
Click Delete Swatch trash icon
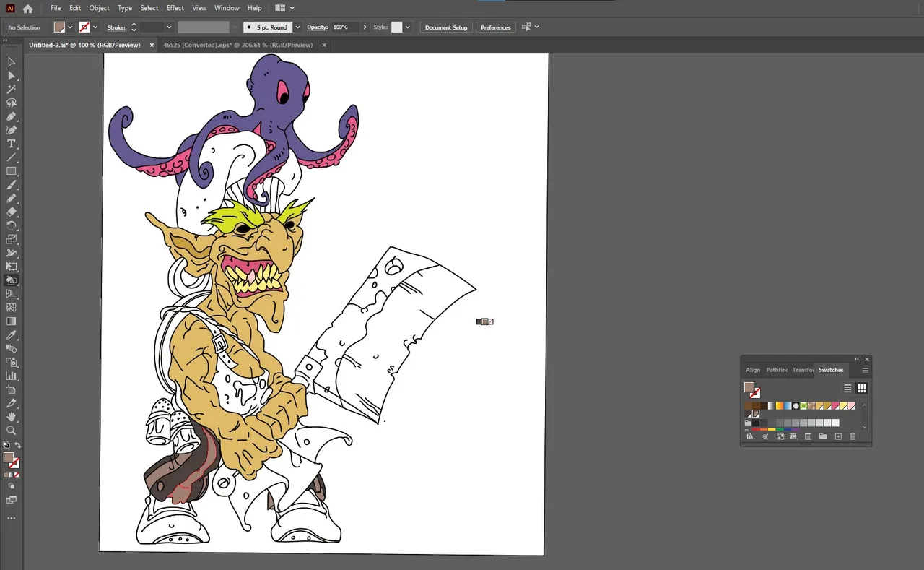pyautogui.click(x=853, y=436)
